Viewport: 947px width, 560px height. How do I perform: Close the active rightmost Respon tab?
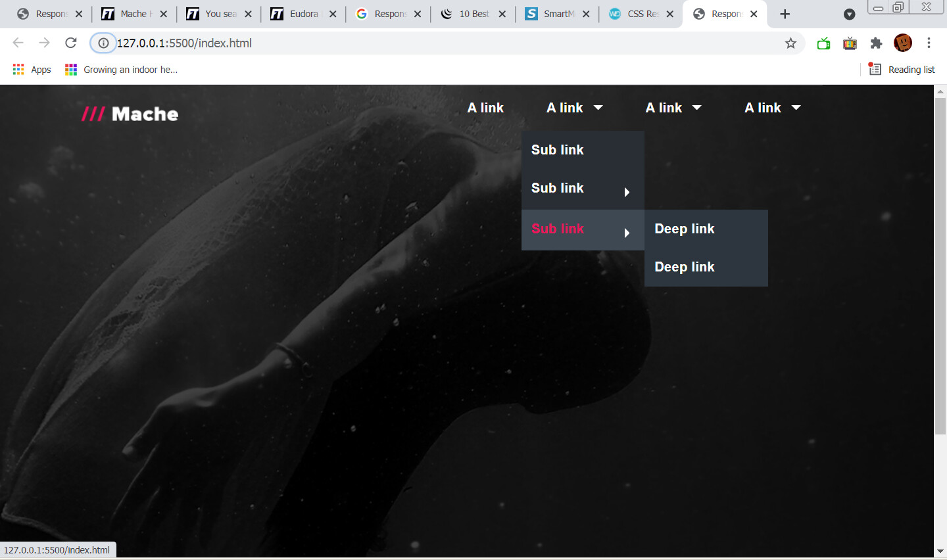[x=754, y=14]
